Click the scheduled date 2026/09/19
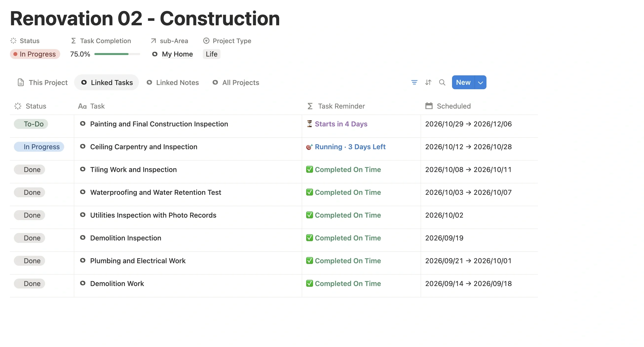The height and width of the screenshot is (347, 644). [x=444, y=238]
